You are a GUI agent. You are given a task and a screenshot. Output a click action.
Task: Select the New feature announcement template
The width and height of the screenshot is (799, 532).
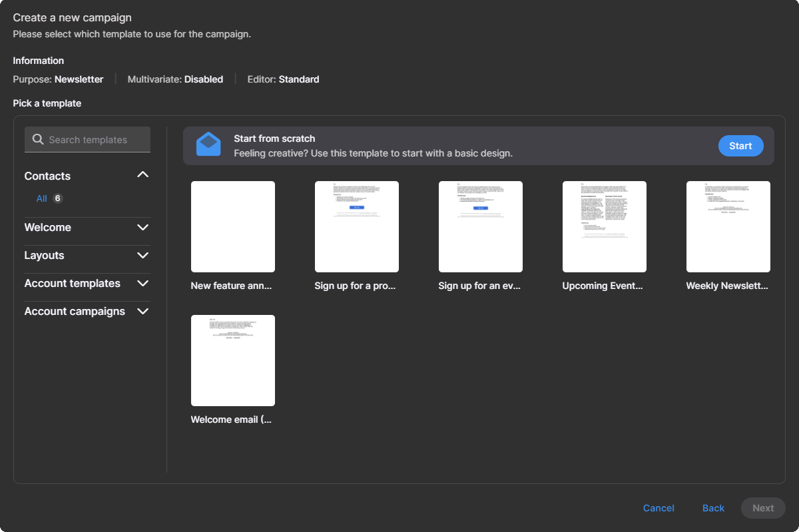[232, 226]
